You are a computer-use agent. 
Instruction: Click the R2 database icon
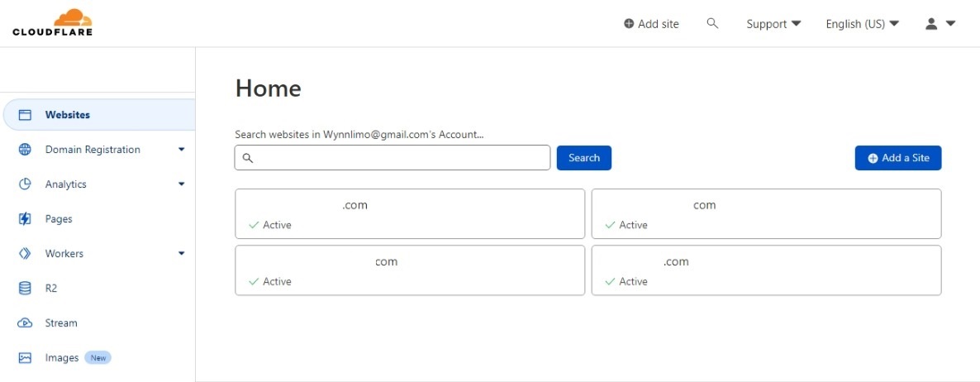point(25,289)
